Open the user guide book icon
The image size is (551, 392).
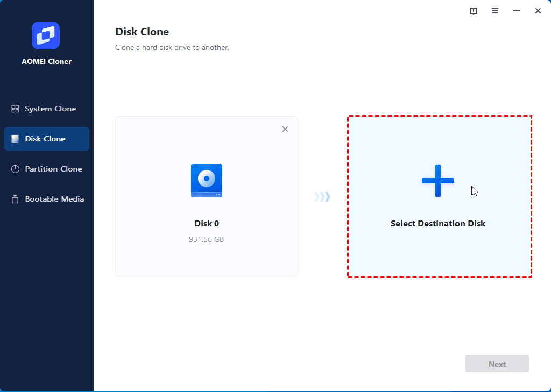(474, 11)
